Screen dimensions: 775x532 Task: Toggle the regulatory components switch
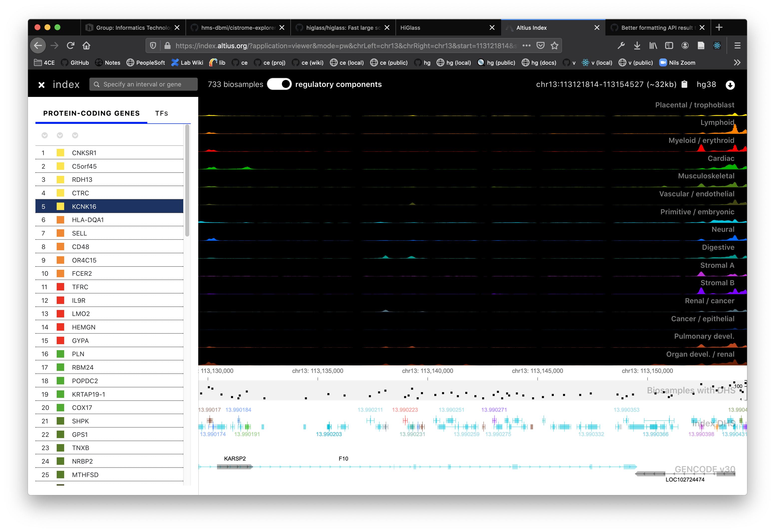pyautogui.click(x=279, y=84)
